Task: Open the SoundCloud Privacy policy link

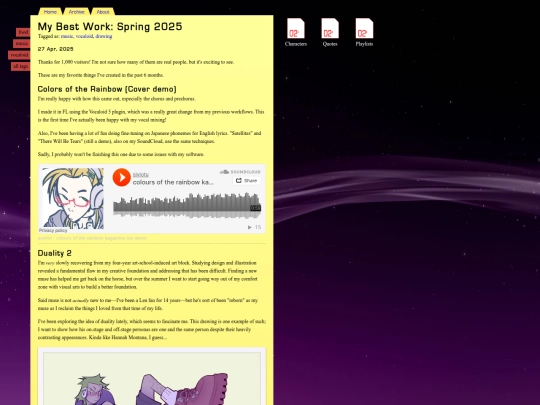Action: pos(53,230)
